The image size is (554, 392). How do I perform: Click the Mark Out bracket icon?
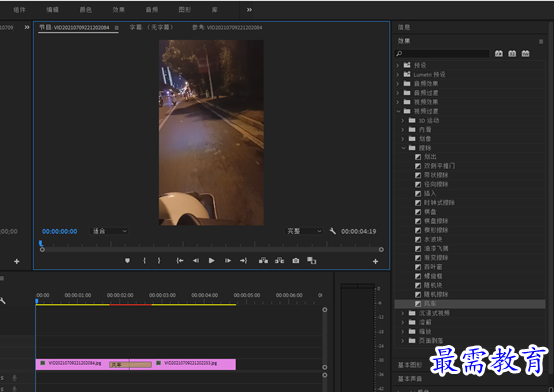[159, 261]
